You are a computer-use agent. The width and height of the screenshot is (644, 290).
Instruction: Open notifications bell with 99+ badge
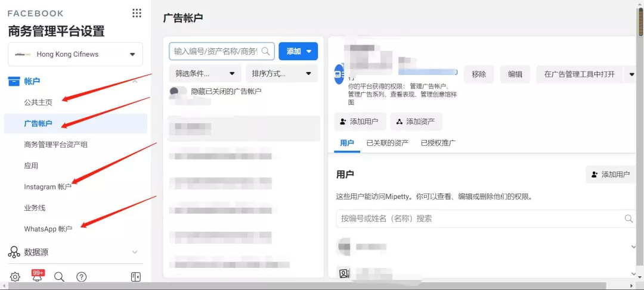pyautogui.click(x=38, y=276)
